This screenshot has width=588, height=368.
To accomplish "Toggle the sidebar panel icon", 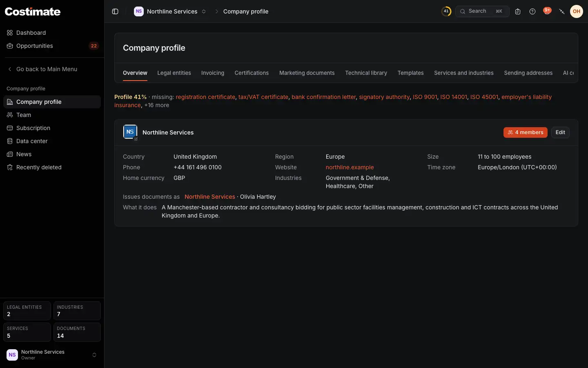I will [115, 11].
